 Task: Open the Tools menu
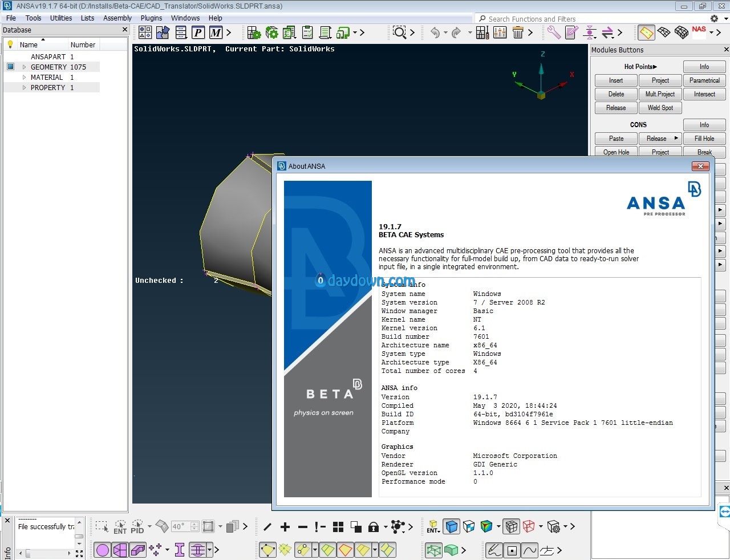33,18
